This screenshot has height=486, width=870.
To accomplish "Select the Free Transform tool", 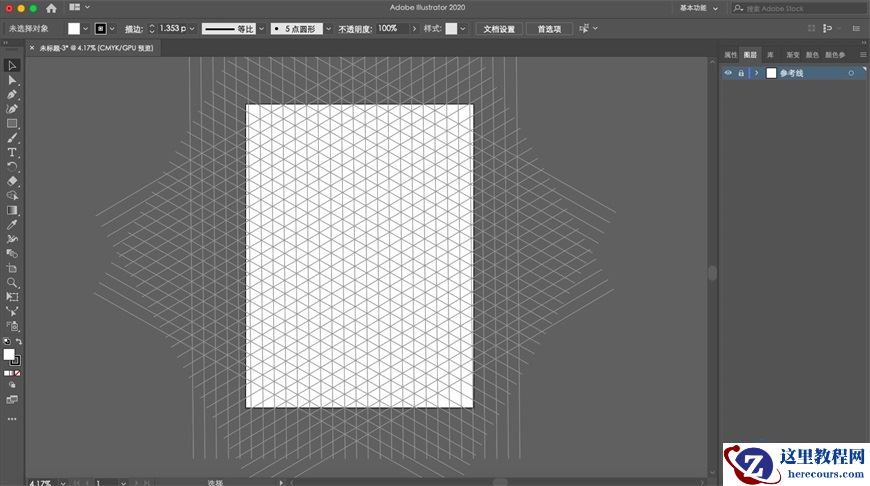I will coord(12,297).
